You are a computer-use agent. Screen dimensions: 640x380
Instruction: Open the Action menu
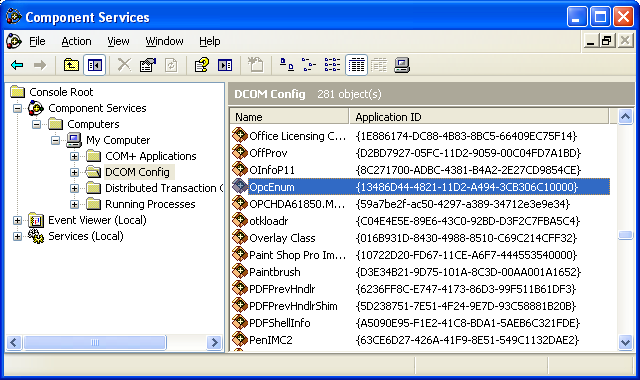(76, 41)
